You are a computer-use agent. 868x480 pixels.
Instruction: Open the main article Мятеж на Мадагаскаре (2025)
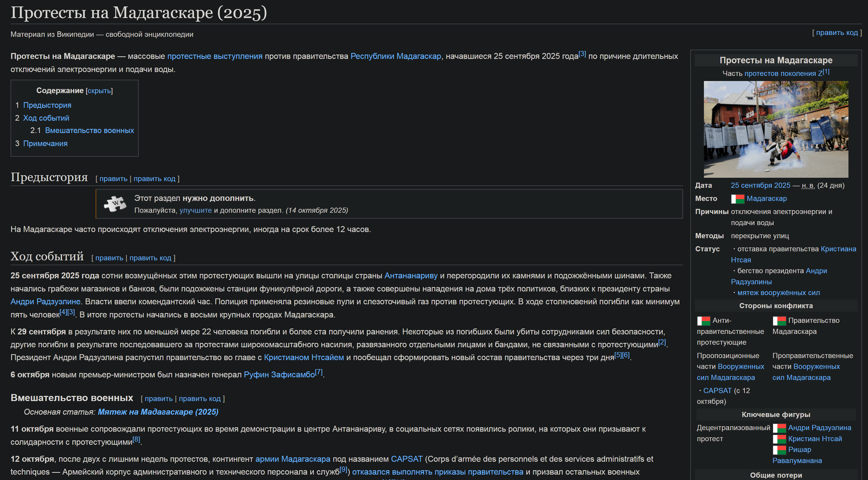pyautogui.click(x=158, y=412)
